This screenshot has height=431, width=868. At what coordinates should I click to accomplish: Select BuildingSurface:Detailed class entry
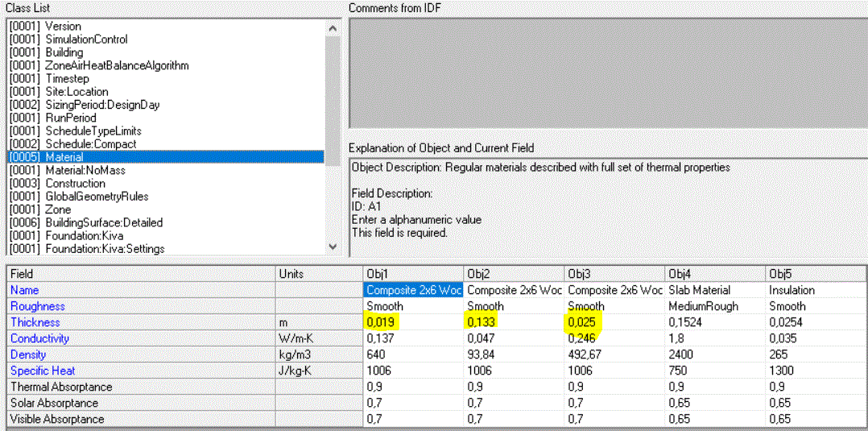point(166,222)
